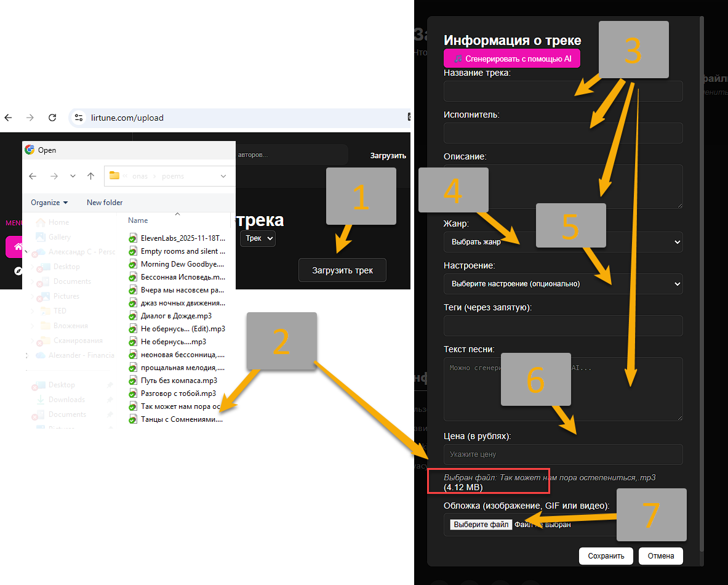The image size is (728, 585).
Task: Click the browser reload icon
Action: point(52,118)
